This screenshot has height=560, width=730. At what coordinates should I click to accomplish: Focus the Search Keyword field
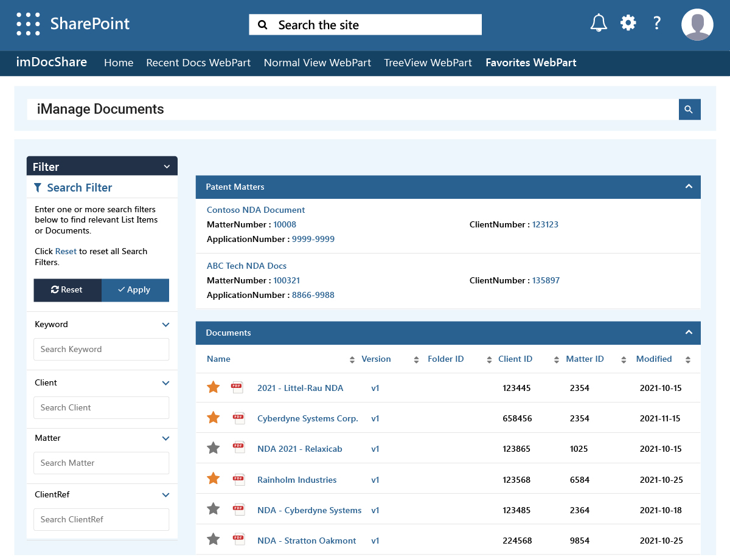[101, 350]
